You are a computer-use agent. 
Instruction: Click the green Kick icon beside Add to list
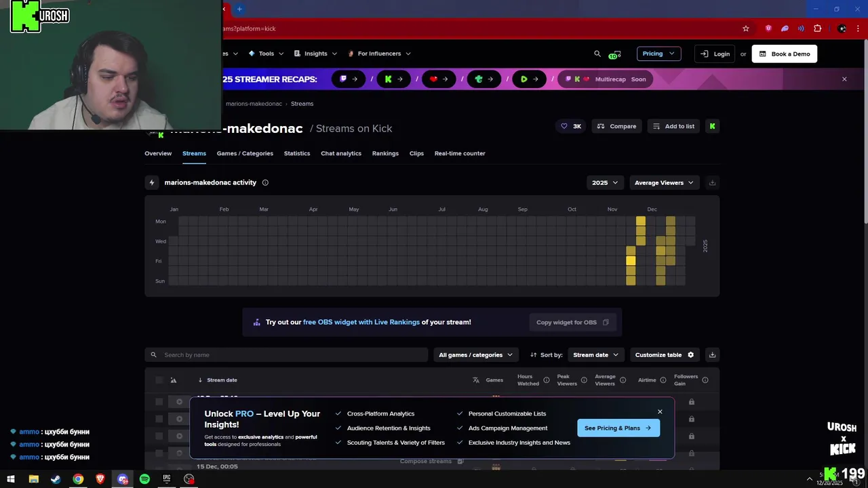click(712, 126)
